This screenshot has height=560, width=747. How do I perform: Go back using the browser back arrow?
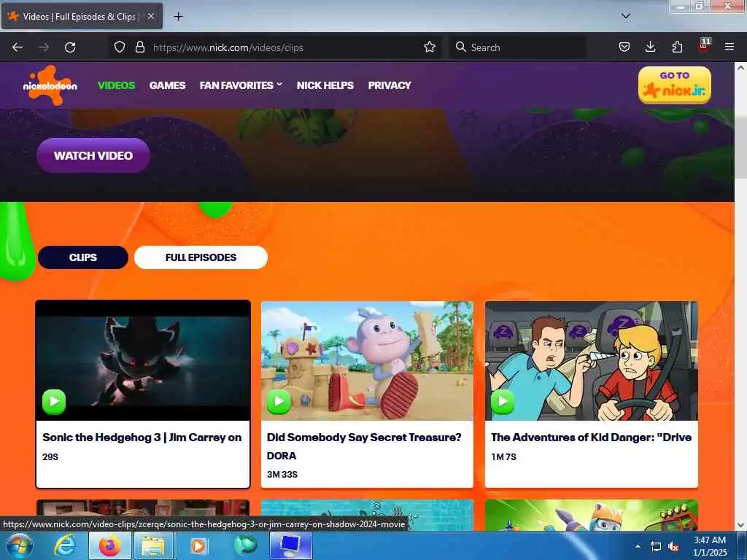18,47
